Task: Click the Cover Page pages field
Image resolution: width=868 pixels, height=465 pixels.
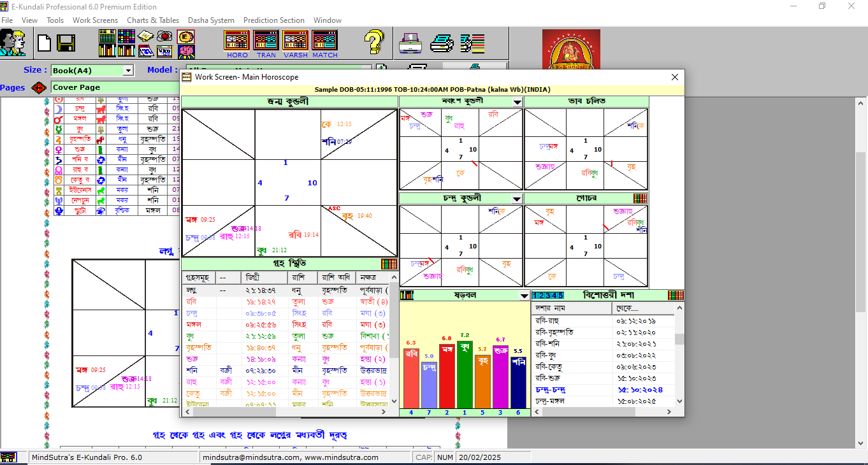Action: [x=115, y=87]
